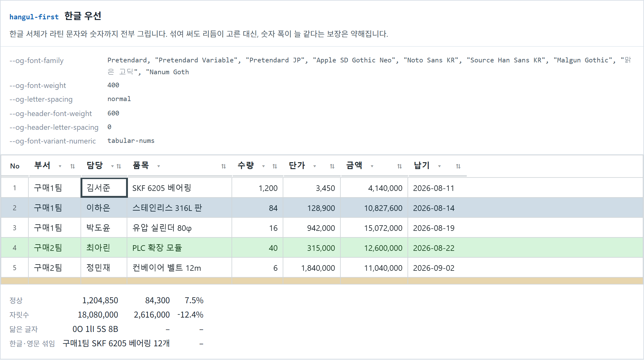
Task: Click the 부서 column header label
Action: 42,165
